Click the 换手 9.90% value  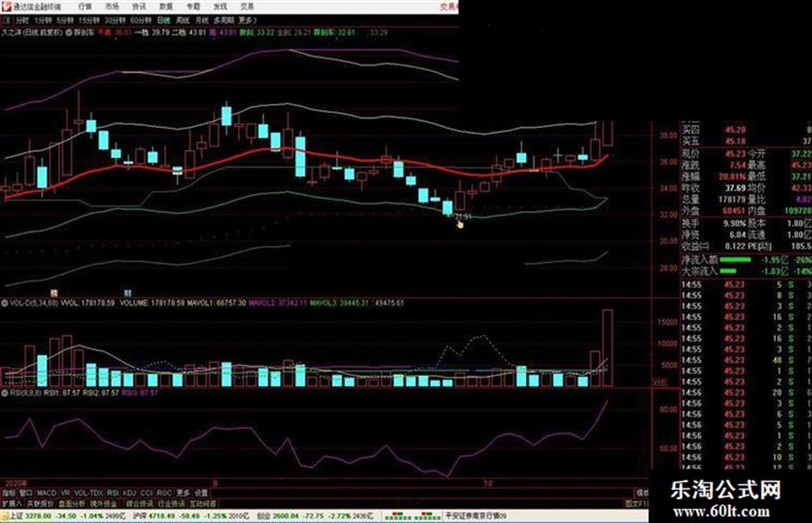735,223
